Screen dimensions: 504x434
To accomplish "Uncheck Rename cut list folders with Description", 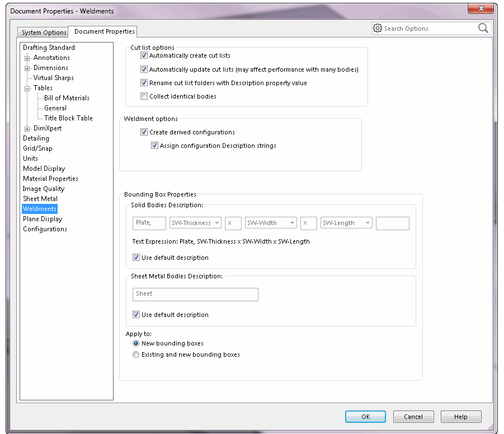I will pos(144,83).
